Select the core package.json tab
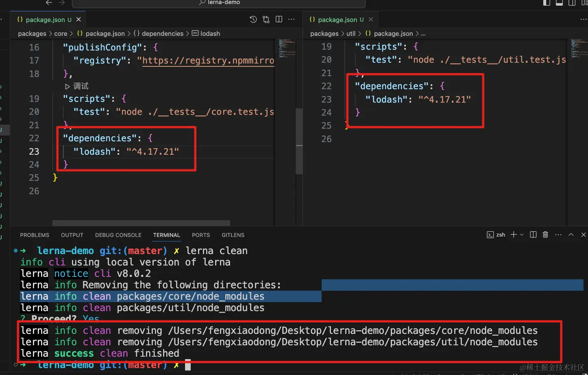The image size is (588, 375). coord(48,20)
